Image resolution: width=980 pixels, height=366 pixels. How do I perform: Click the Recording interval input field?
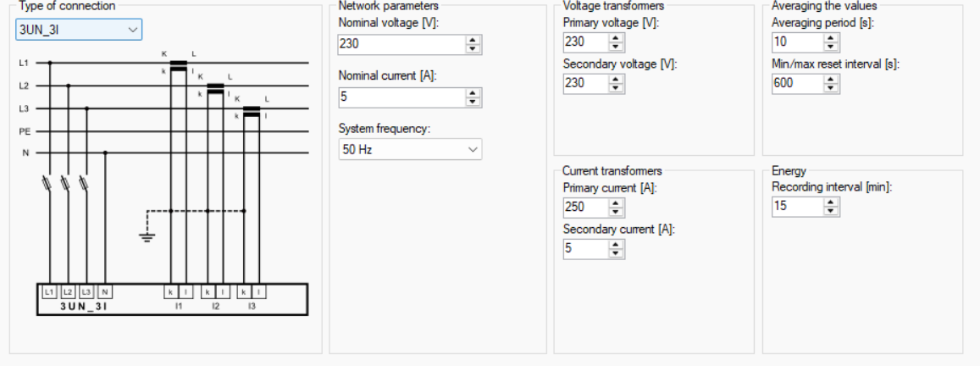tap(796, 207)
